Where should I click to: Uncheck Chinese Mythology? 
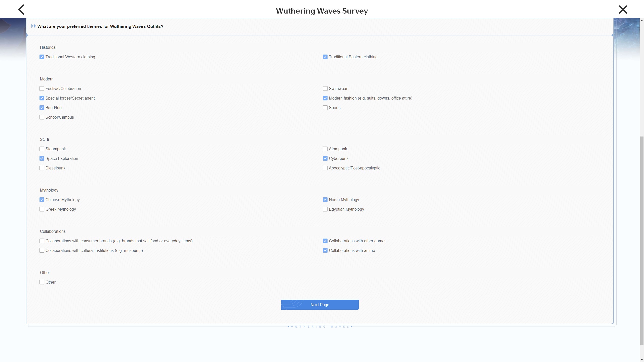click(x=42, y=200)
